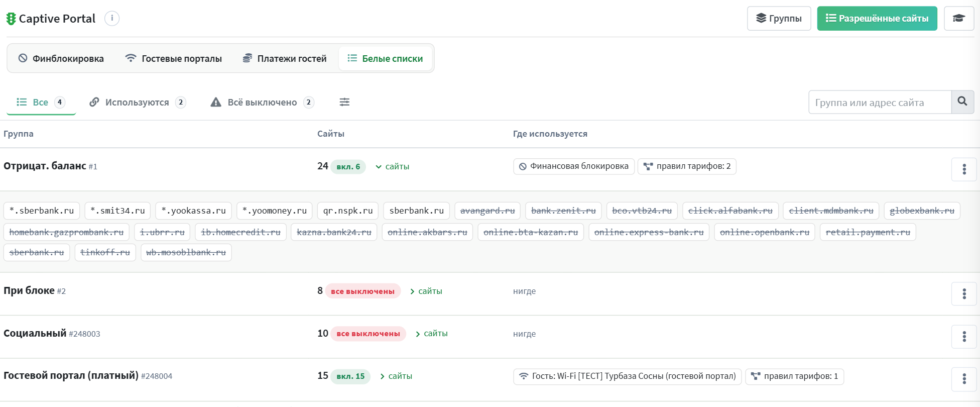Go to Платежи гостей tab
The image size is (980, 407).
284,58
